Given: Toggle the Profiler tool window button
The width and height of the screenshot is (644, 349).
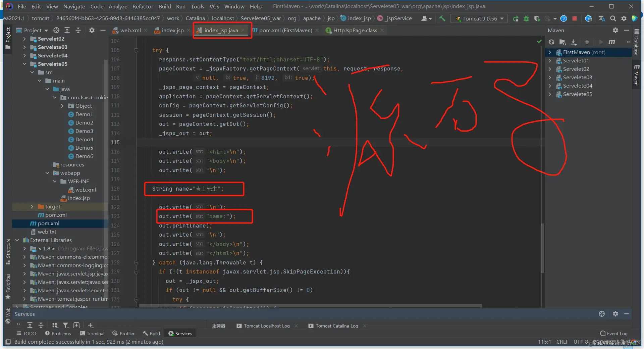Looking at the screenshot, I should [123, 334].
